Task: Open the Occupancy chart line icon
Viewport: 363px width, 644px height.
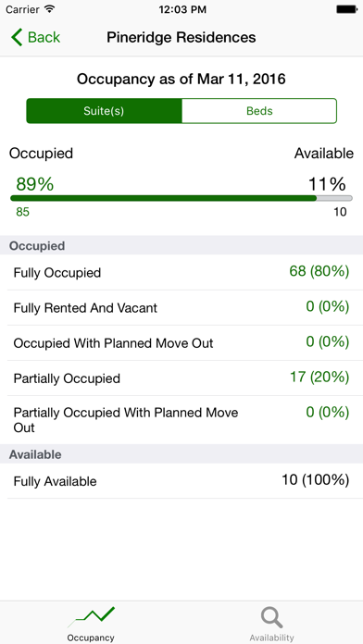Action: (91, 617)
